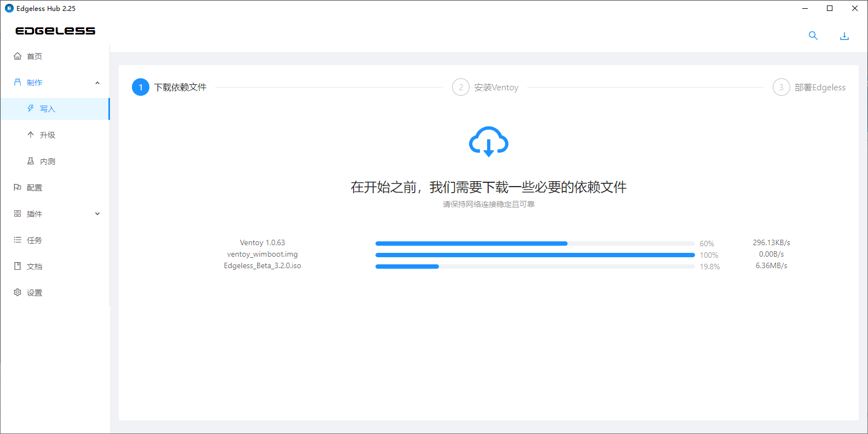Click the hint 请保持网络连接稳定且可靠
This screenshot has height=434, width=868.
489,204
